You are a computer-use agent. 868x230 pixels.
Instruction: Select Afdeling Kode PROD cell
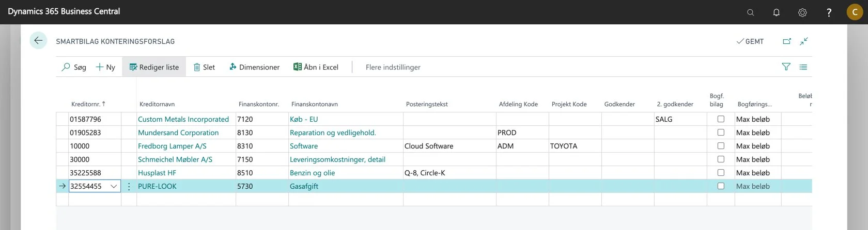pyautogui.click(x=522, y=133)
